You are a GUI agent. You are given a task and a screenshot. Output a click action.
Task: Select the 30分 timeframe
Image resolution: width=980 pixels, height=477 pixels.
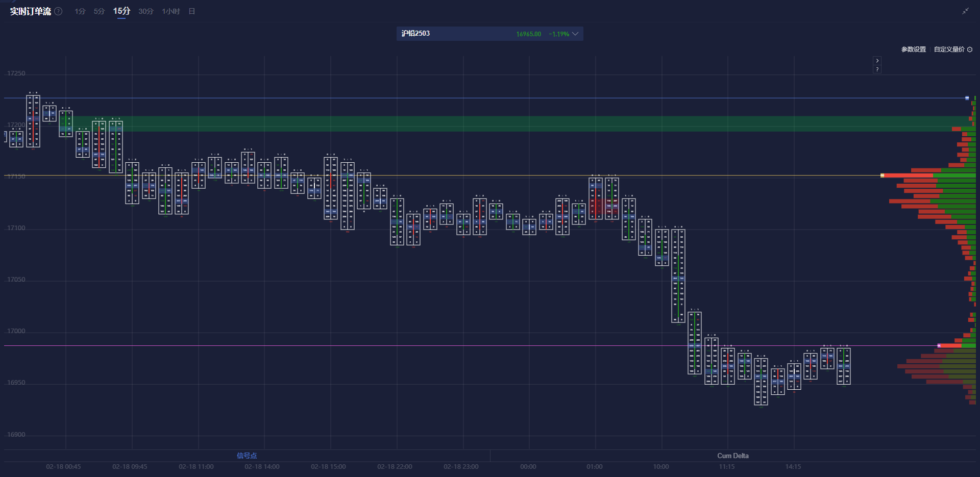click(x=145, y=11)
